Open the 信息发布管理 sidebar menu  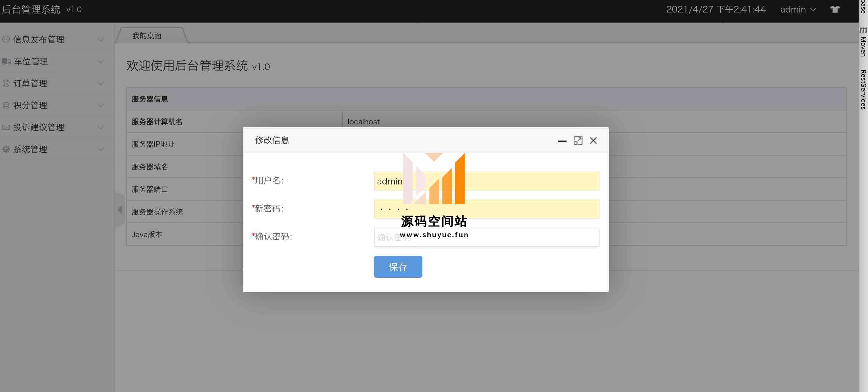(57, 39)
